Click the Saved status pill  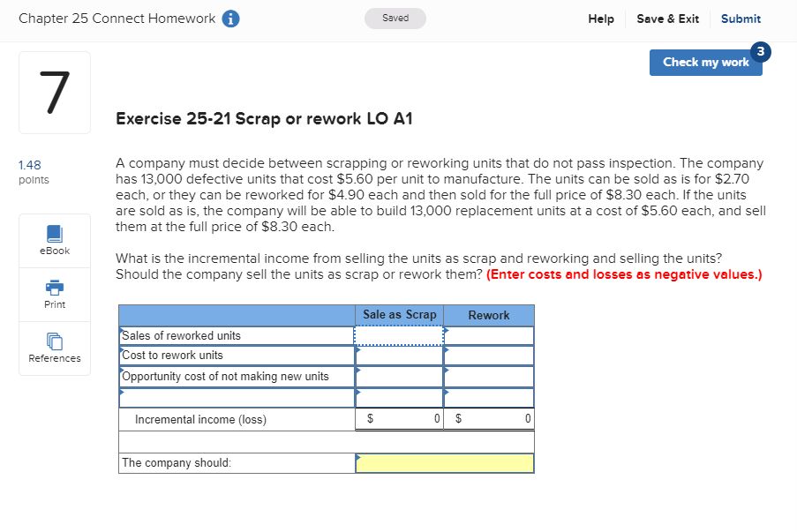pos(395,18)
